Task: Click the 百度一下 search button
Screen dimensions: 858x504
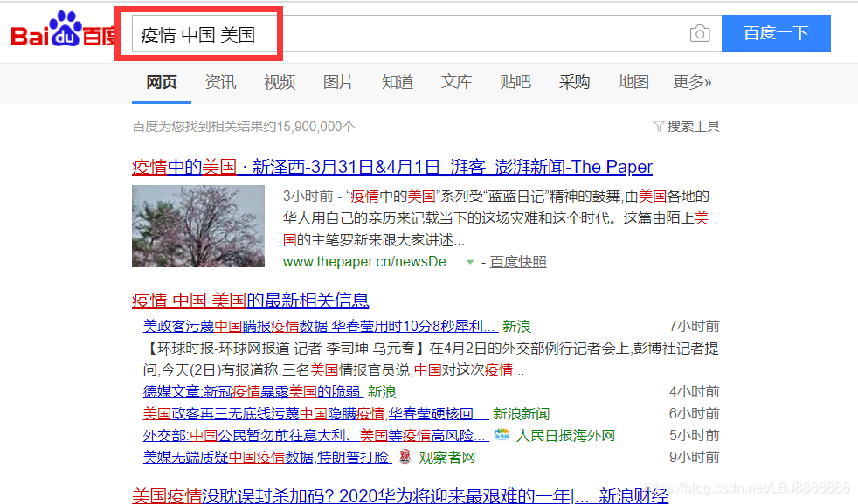Action: point(776,33)
